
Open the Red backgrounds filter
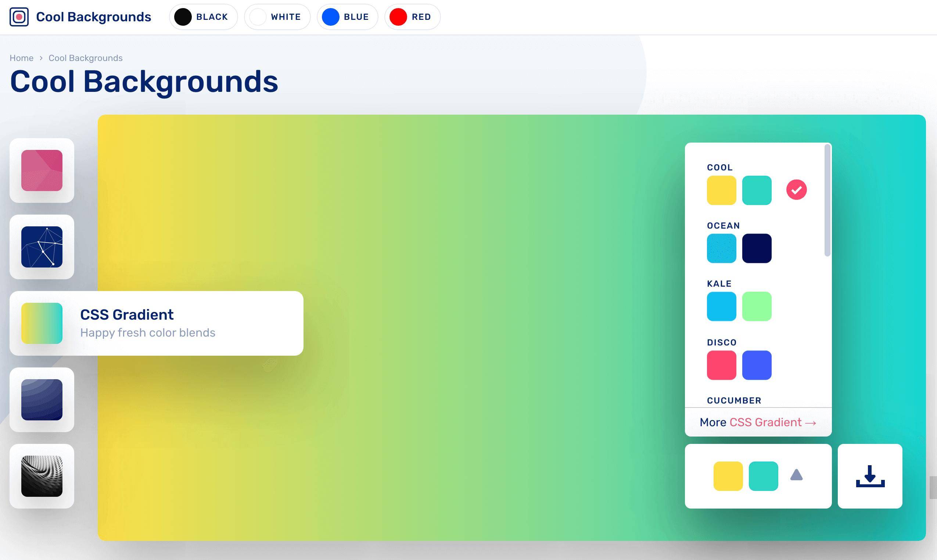coord(412,17)
